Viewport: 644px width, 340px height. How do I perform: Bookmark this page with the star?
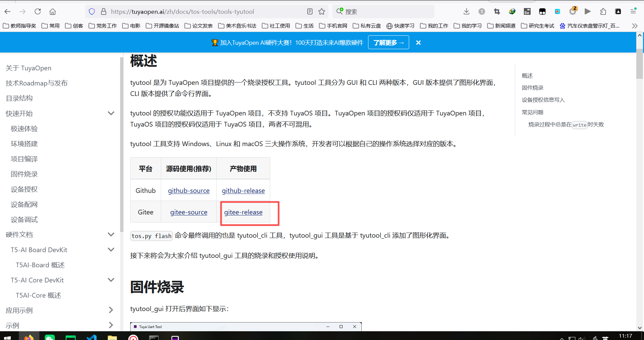pos(322,11)
